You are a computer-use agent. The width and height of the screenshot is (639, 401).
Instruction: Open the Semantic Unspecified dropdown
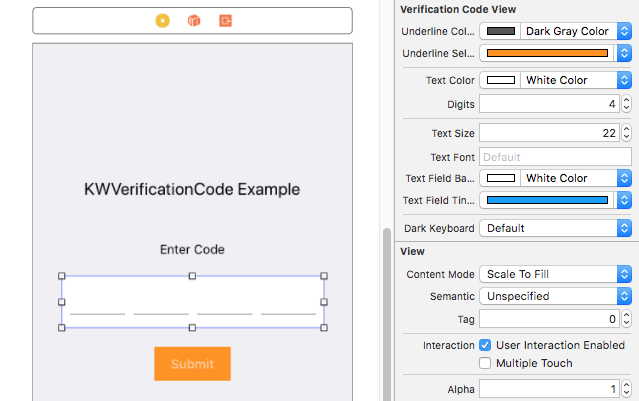[555, 296]
